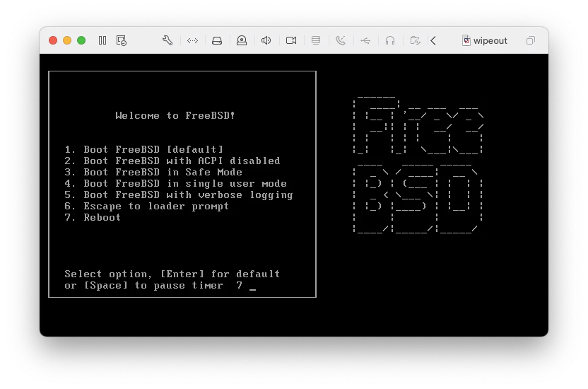This screenshot has height=389, width=588.
Task: Pause the virtual machine
Action: [x=102, y=40]
